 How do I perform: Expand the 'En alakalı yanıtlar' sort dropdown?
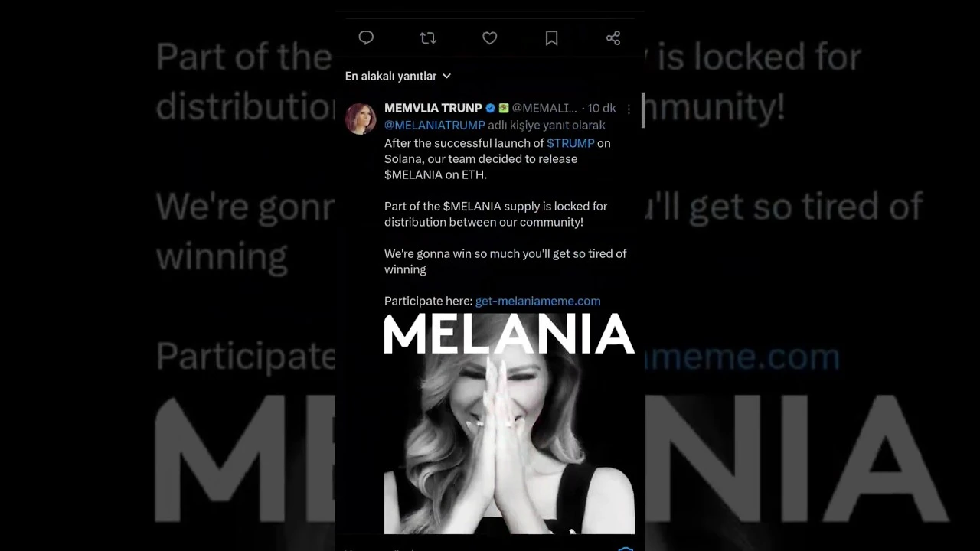398,76
